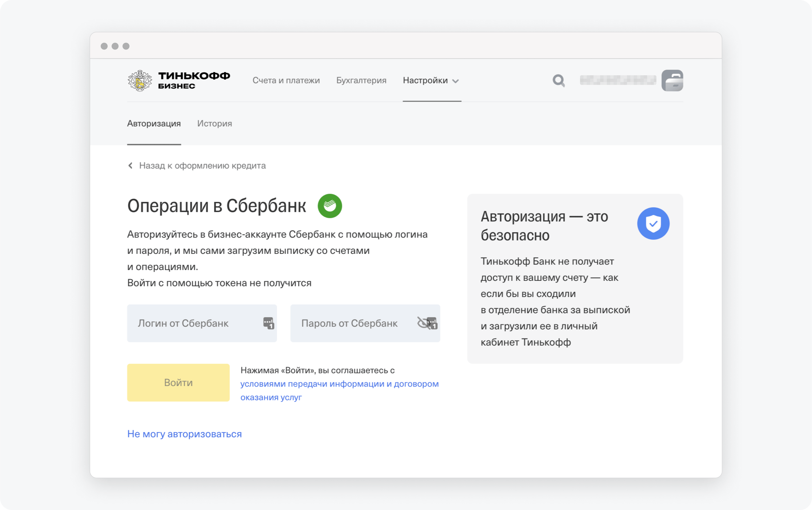Click the Авторизация — это безопасно heading
The image size is (812, 510).
pyautogui.click(x=544, y=225)
